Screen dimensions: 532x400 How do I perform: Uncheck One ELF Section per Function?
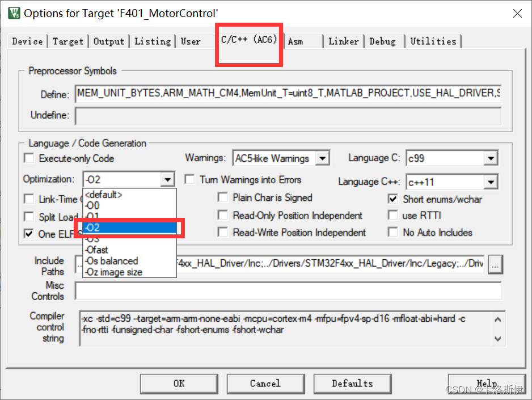tap(29, 234)
